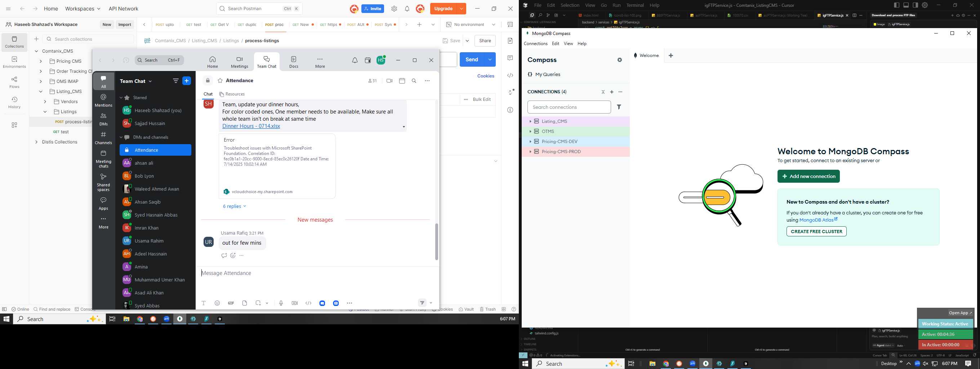Open Apps in Zoom chat sidebar

pyautogui.click(x=103, y=204)
